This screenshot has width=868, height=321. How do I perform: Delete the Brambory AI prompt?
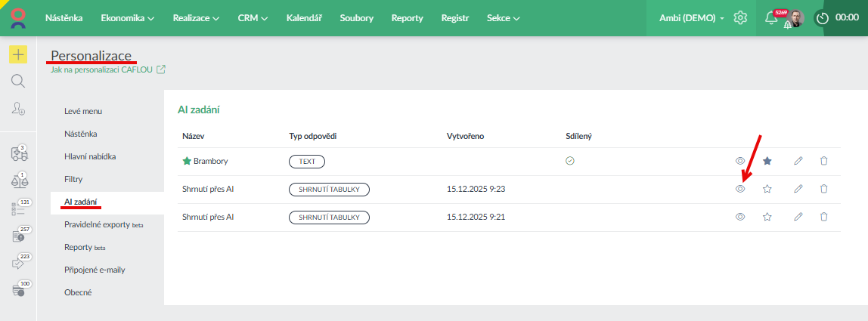pyautogui.click(x=824, y=161)
